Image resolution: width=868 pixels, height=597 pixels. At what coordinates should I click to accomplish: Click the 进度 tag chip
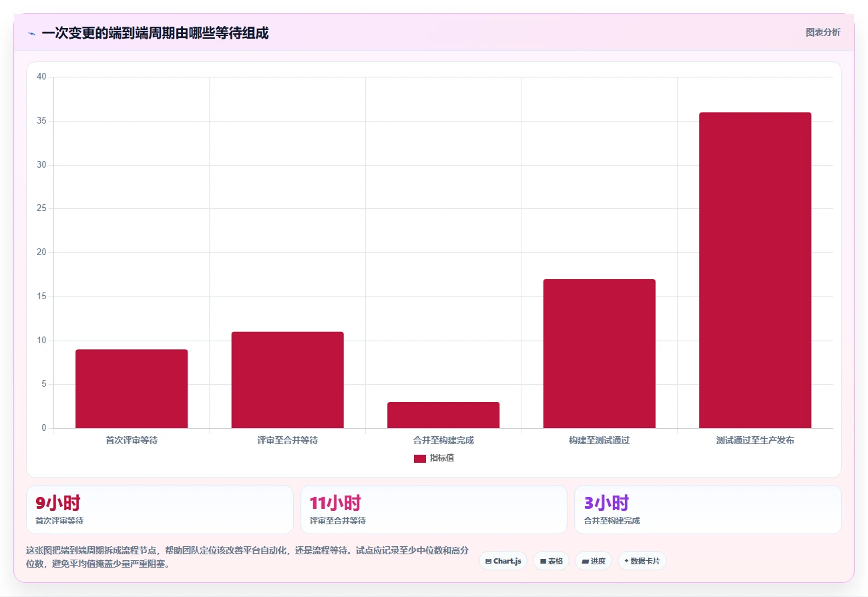point(593,561)
